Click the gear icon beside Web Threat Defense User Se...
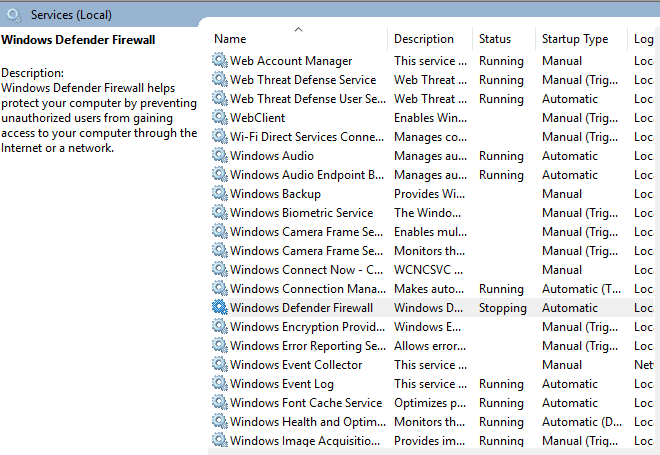 [220, 98]
